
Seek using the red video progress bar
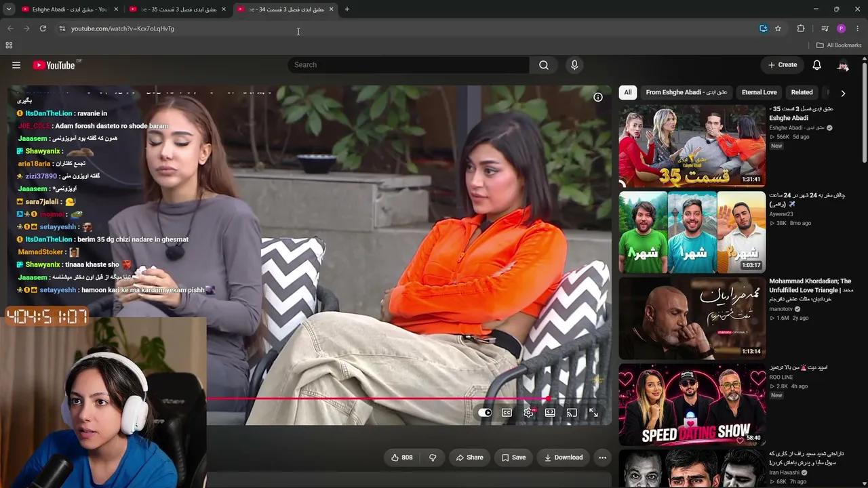click(376, 399)
